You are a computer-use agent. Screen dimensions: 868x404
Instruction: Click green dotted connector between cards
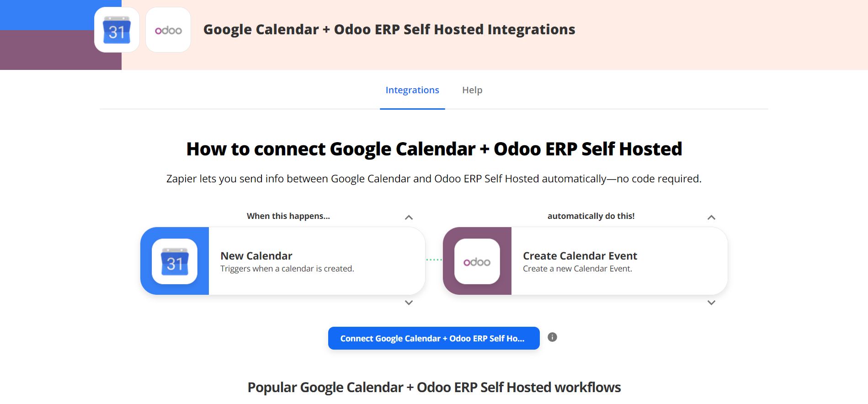(x=434, y=260)
